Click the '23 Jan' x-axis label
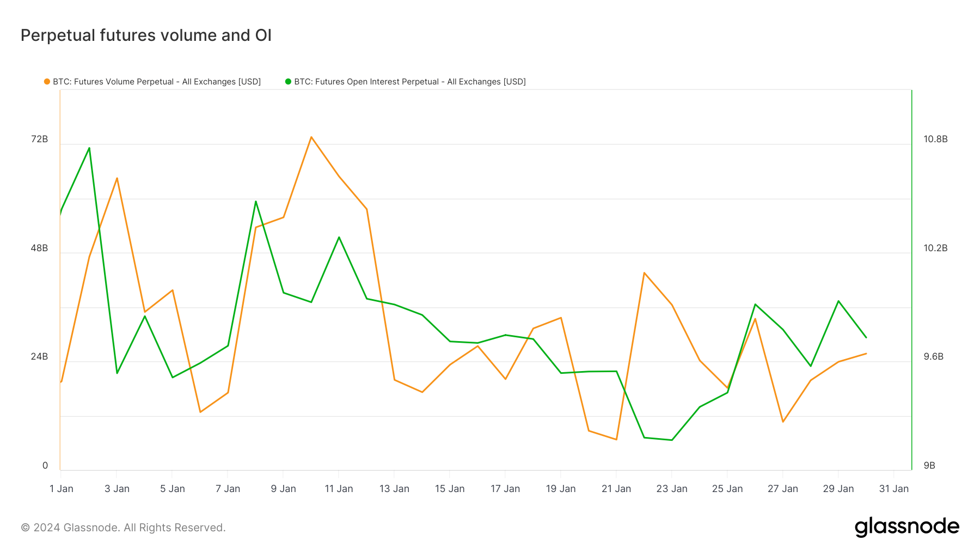The image size is (980, 552). pos(672,489)
